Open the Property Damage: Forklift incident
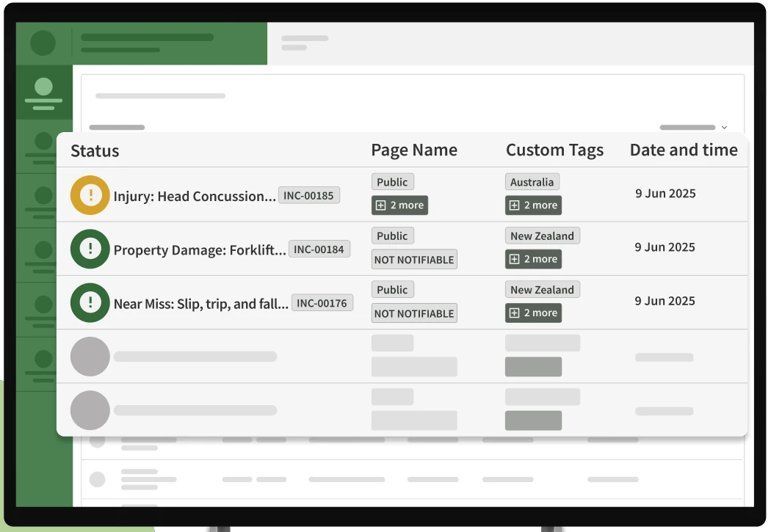 (200, 249)
